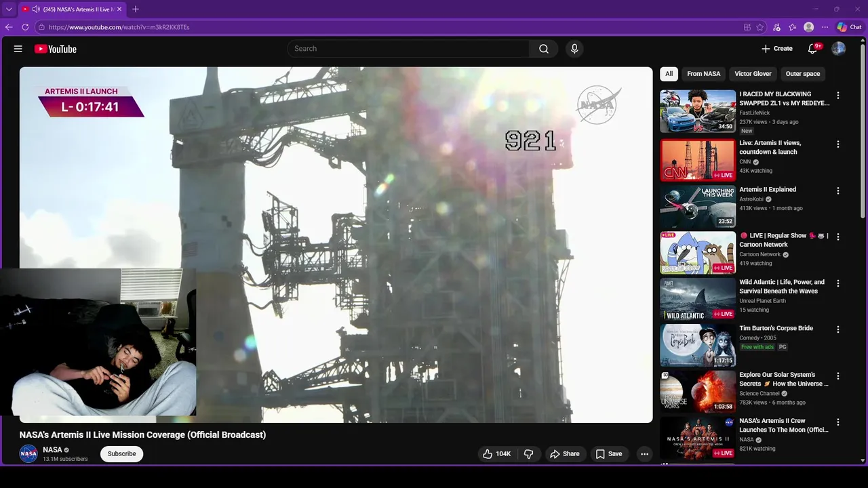Open options for NASA Artemis II Crew Launches

click(838, 422)
